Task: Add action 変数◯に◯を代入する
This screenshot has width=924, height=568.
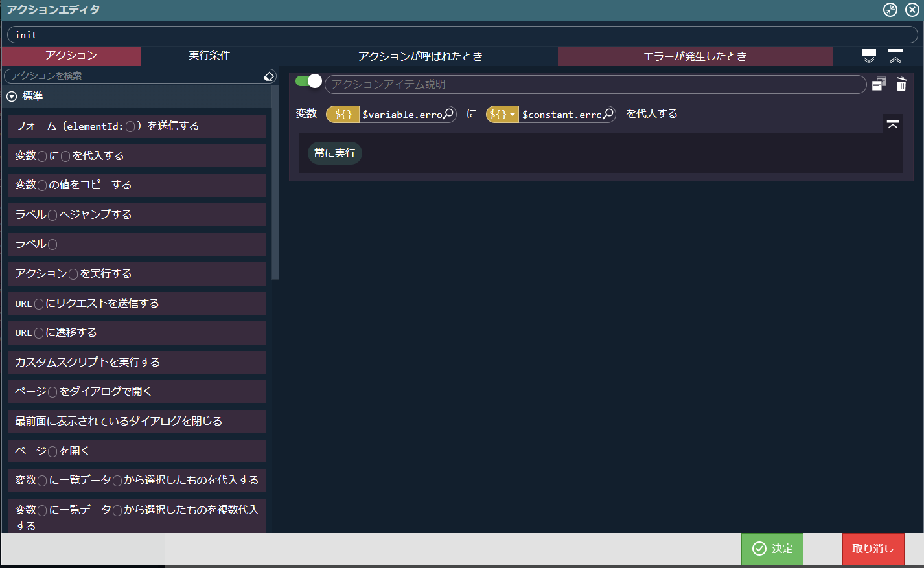Action: coord(137,155)
